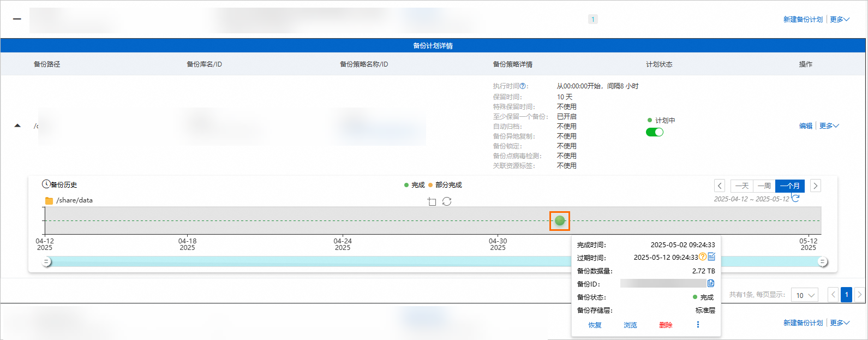
Task: Click the 备份库名/ID column header
Action: pyautogui.click(x=204, y=64)
